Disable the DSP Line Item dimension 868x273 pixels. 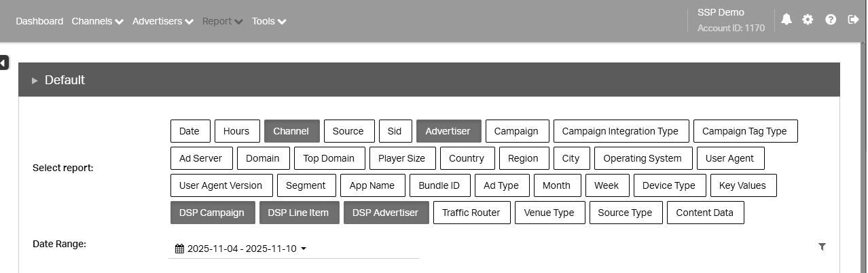tap(298, 213)
